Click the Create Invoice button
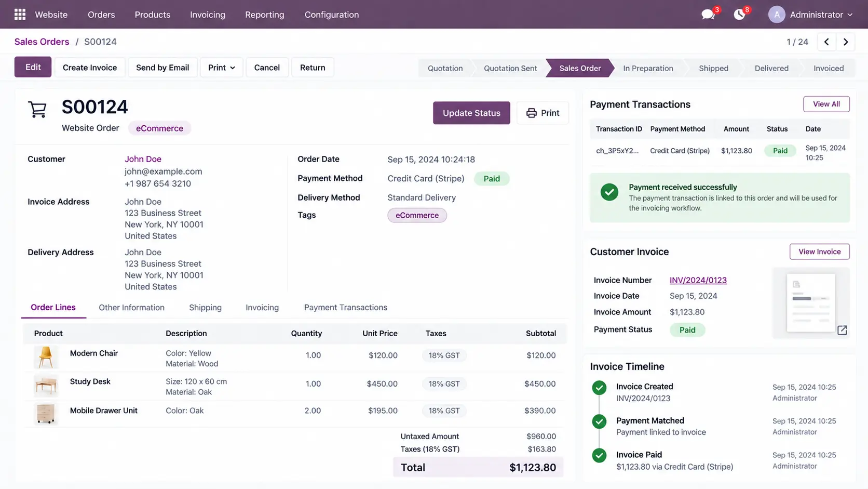 [90, 68]
